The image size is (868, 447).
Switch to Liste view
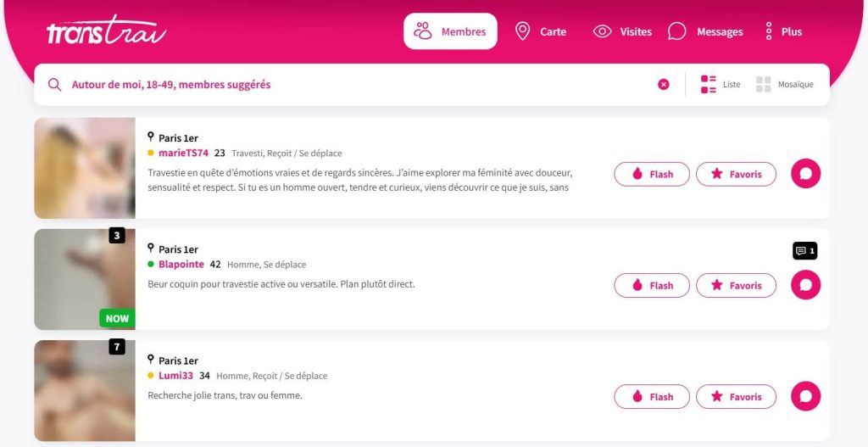point(721,85)
